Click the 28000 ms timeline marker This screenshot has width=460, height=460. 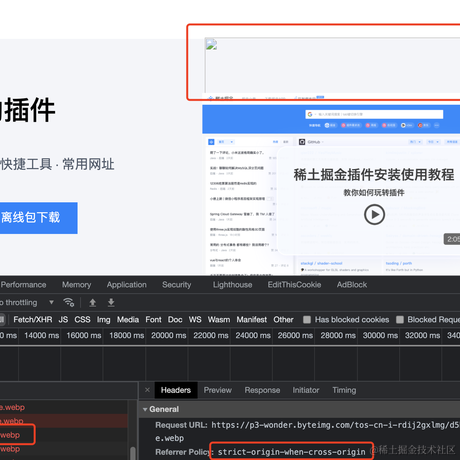338,335
